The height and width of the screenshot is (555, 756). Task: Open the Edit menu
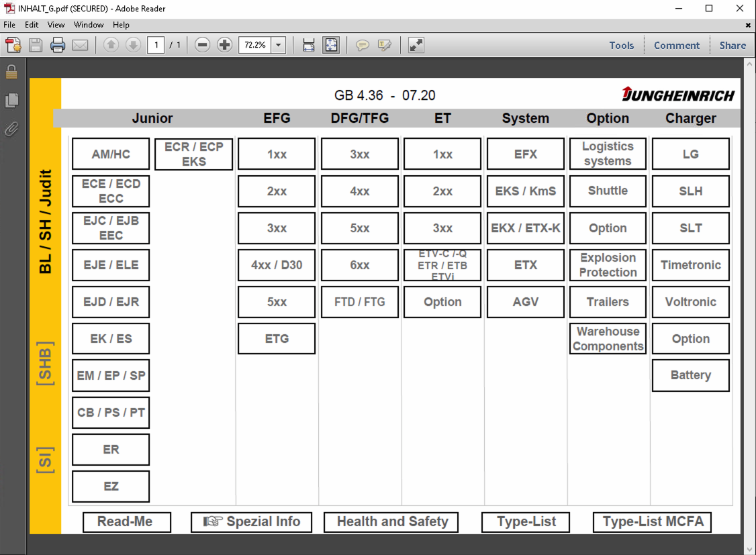[32, 25]
